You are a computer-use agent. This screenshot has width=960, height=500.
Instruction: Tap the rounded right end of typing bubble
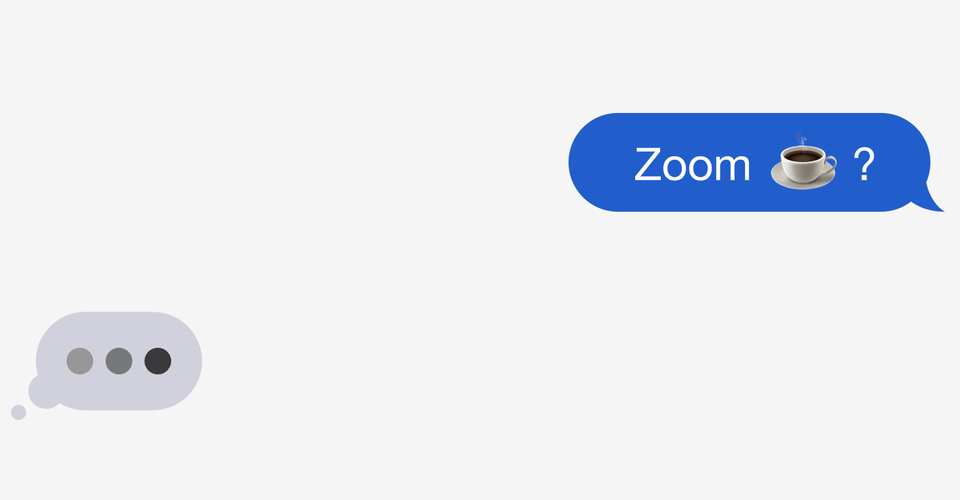point(181,361)
